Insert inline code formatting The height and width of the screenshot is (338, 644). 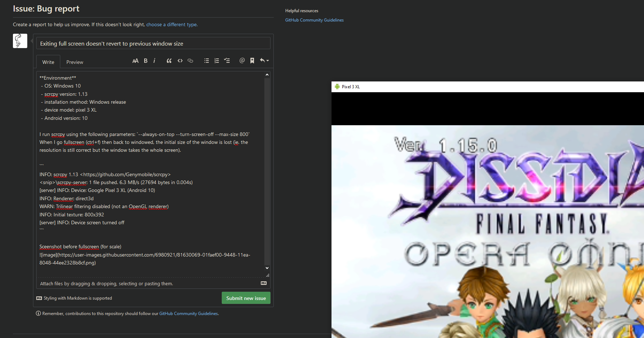tap(180, 61)
